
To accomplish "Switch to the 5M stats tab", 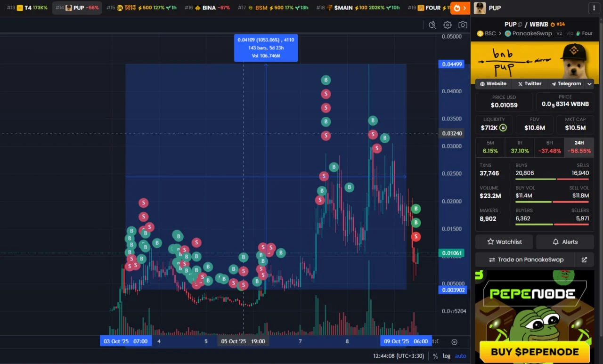I will (x=490, y=147).
